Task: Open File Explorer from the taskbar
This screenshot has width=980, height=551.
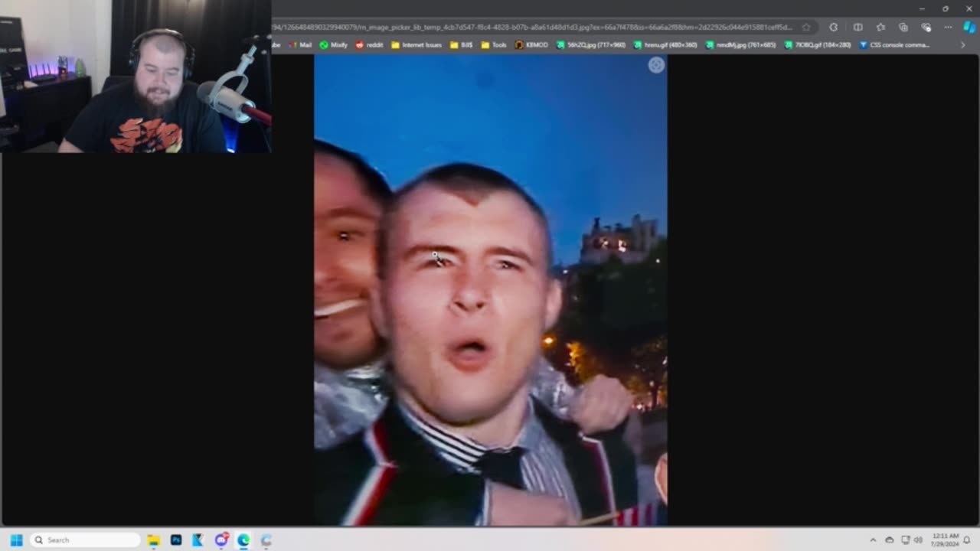Action: [153, 540]
